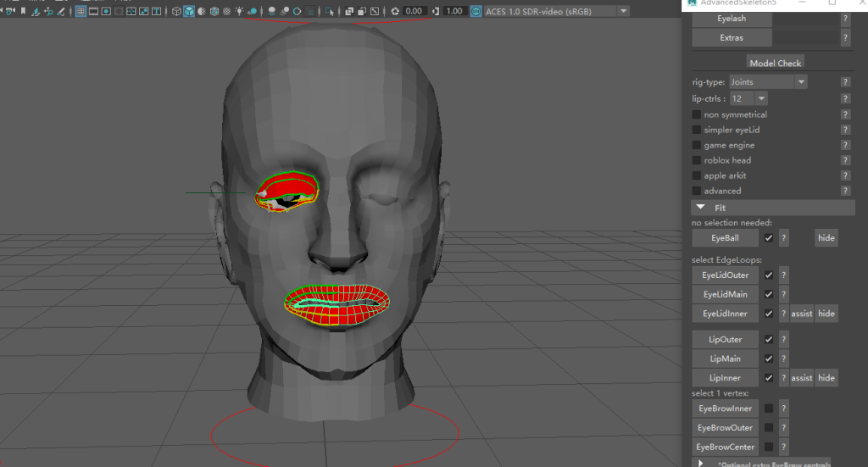868x467 pixels.
Task: Switch to wireframe display cube icon
Action: (176, 11)
